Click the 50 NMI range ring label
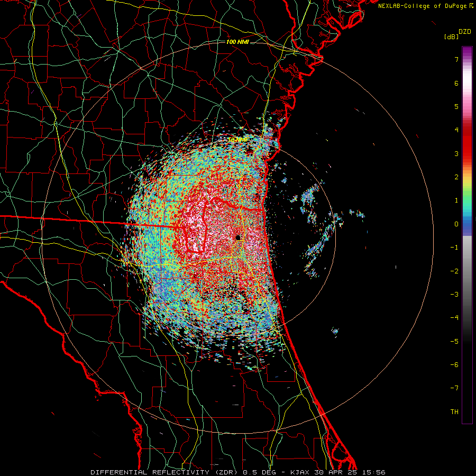Viewport: 476px width, 476px height. (x=237, y=140)
